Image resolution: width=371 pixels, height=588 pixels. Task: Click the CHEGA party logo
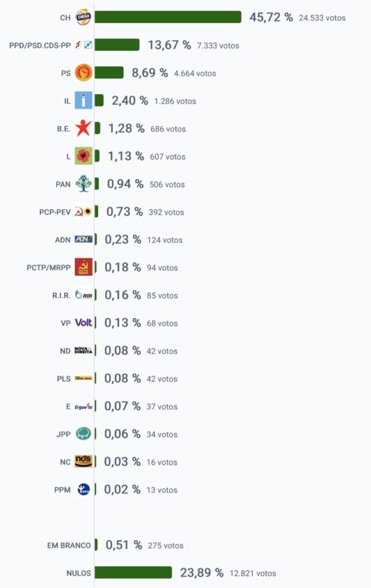83,17
